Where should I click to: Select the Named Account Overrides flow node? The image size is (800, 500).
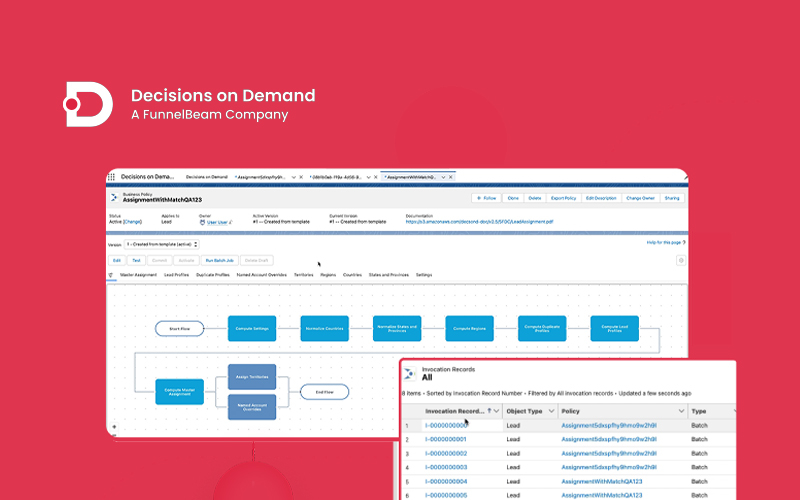pos(252,407)
